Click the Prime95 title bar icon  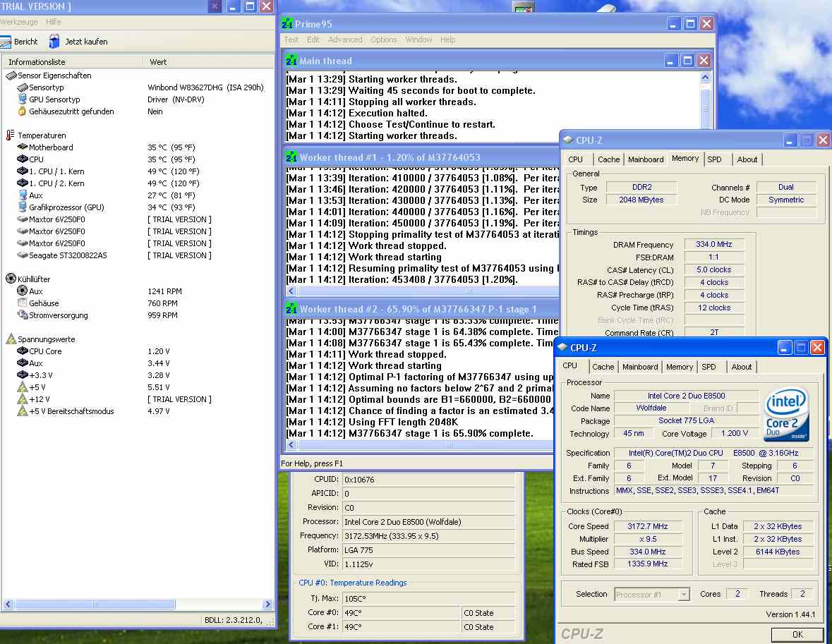[x=287, y=24]
